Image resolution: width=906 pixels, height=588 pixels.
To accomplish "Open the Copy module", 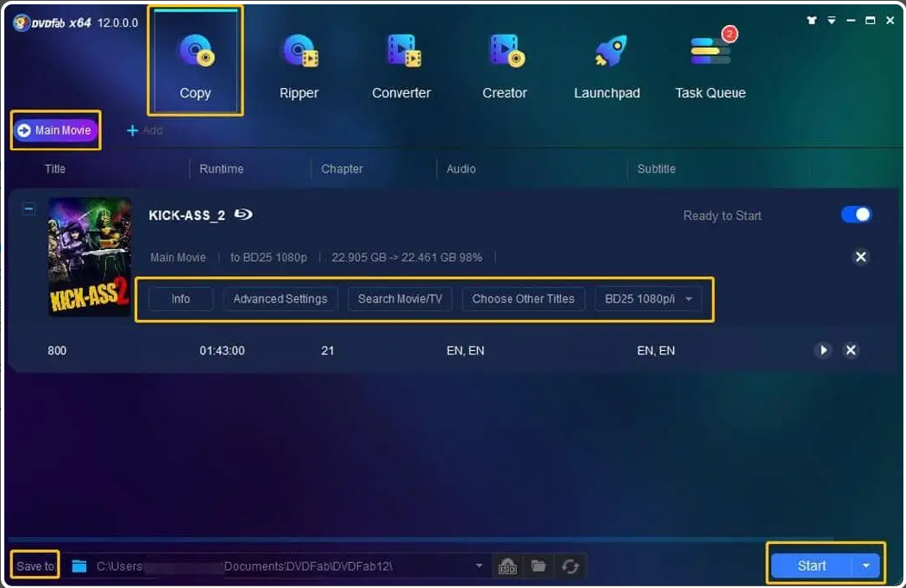I will (195, 61).
